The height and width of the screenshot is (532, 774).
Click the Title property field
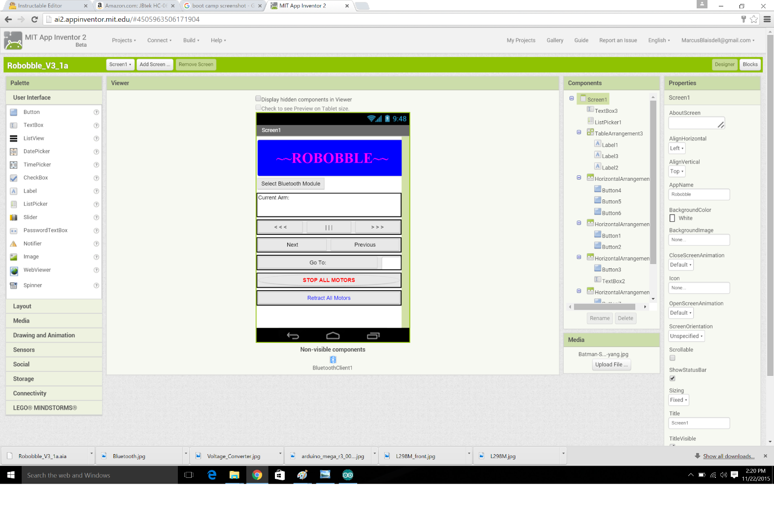click(699, 423)
